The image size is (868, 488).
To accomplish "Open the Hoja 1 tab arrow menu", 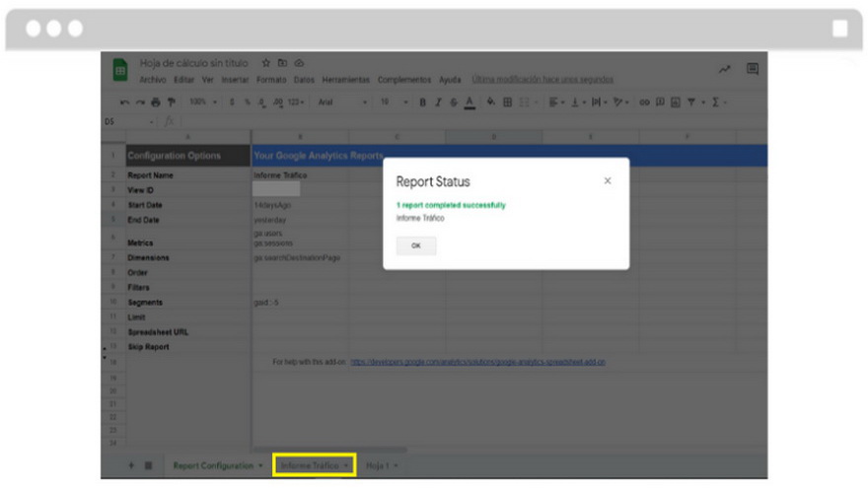I will [397, 466].
